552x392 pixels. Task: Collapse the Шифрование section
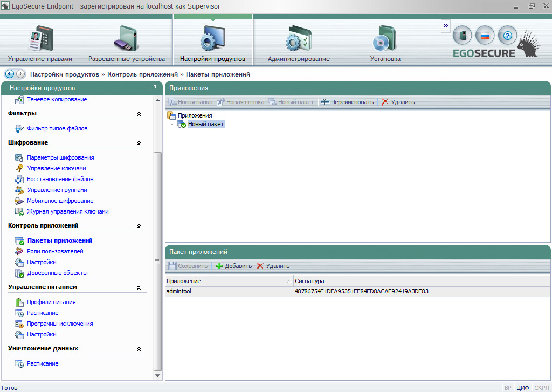139,143
